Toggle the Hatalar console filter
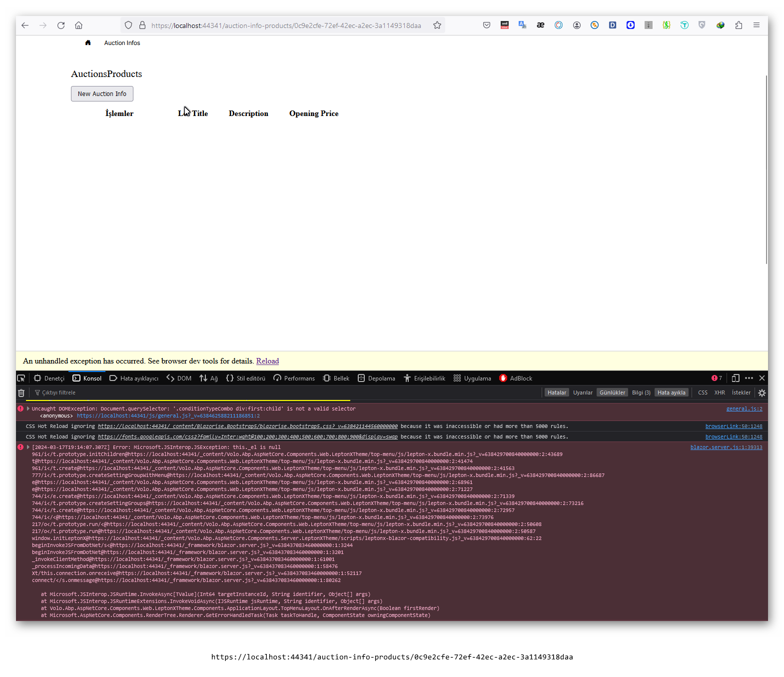The width and height of the screenshot is (784, 677). (x=557, y=393)
